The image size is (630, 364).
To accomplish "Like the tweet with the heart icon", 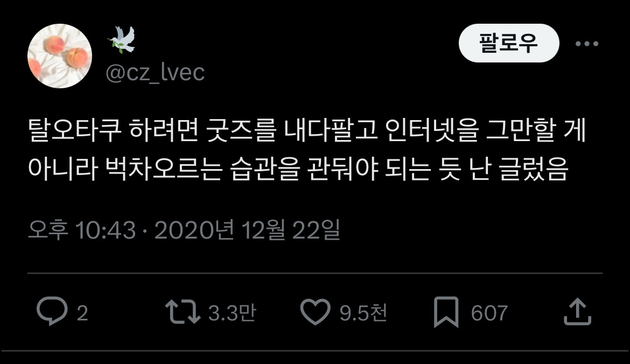I will click(x=316, y=312).
